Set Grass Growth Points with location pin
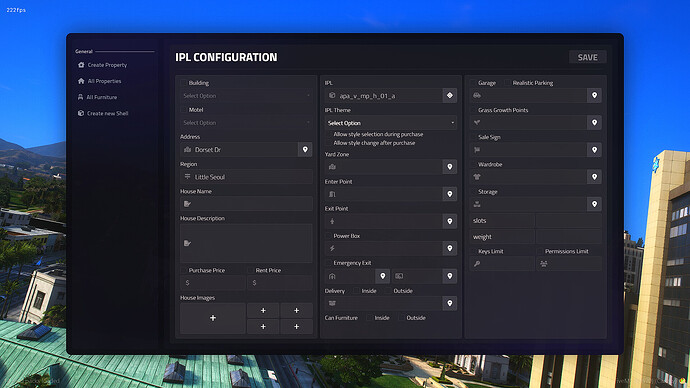Image resolution: width=690 pixels, height=388 pixels. coord(595,123)
